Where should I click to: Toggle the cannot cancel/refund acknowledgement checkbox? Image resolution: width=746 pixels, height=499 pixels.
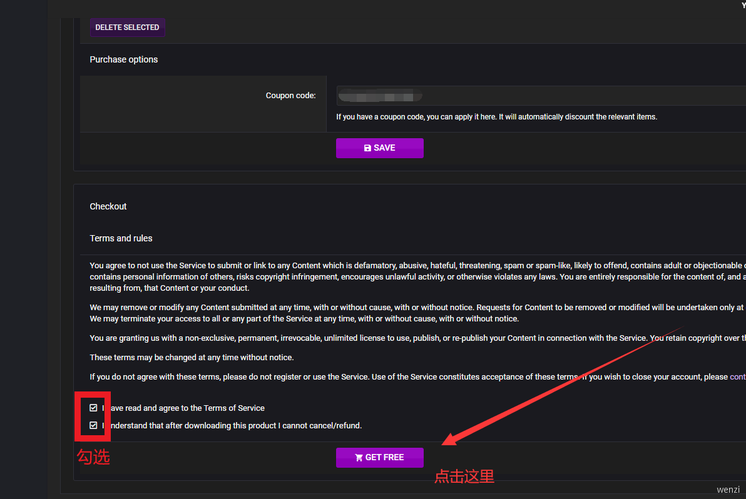click(93, 425)
